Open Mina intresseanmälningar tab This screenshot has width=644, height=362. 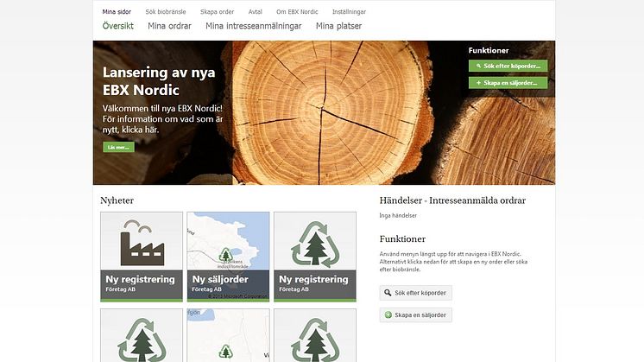254,26
